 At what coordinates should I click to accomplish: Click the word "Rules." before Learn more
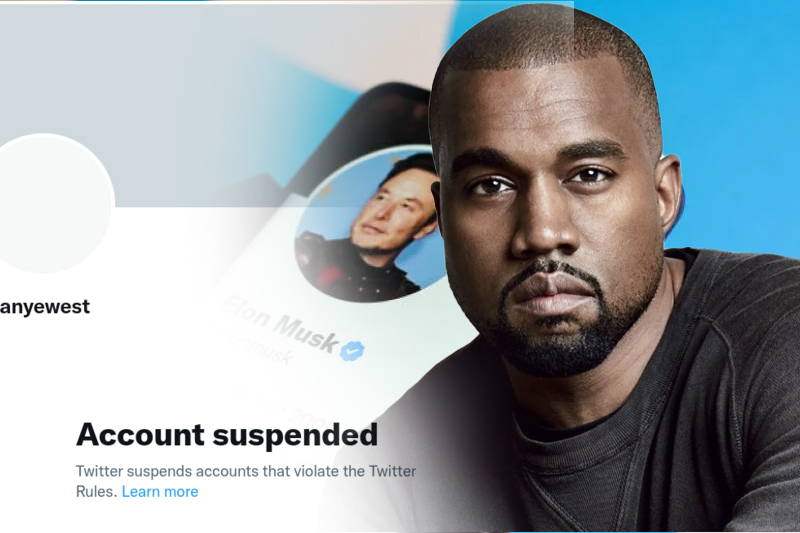96,492
